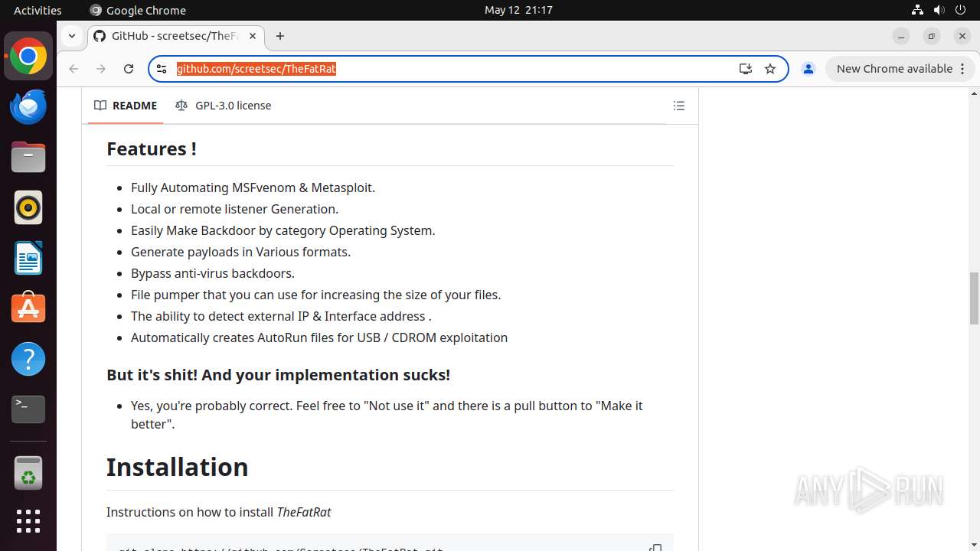Select the GitHub screetsec/TheFatRat browser tab
980x551 pixels.
[x=175, y=36]
